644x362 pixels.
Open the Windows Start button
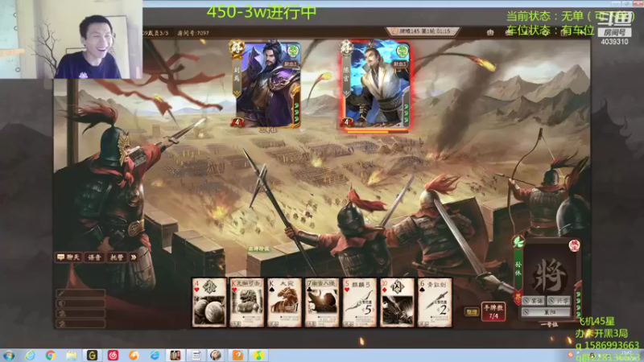pos(9,356)
